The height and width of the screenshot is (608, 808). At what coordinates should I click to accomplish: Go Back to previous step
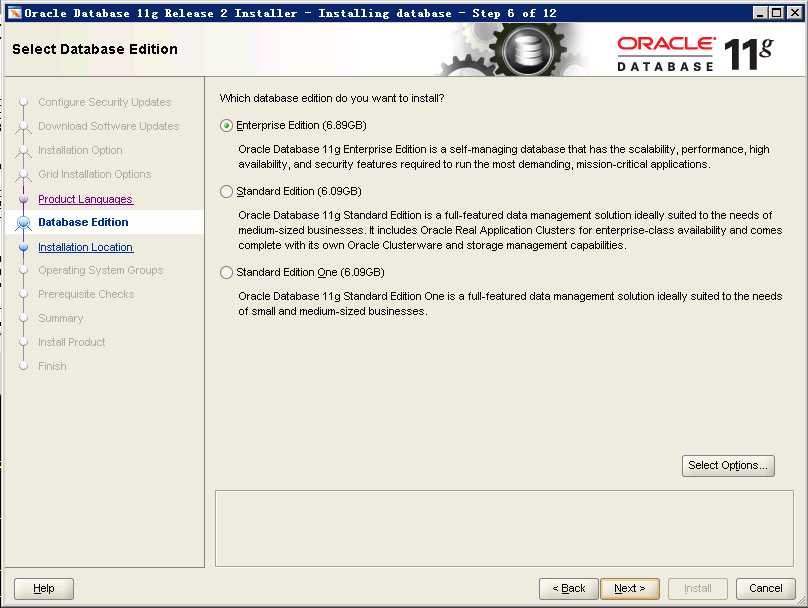(x=568, y=588)
